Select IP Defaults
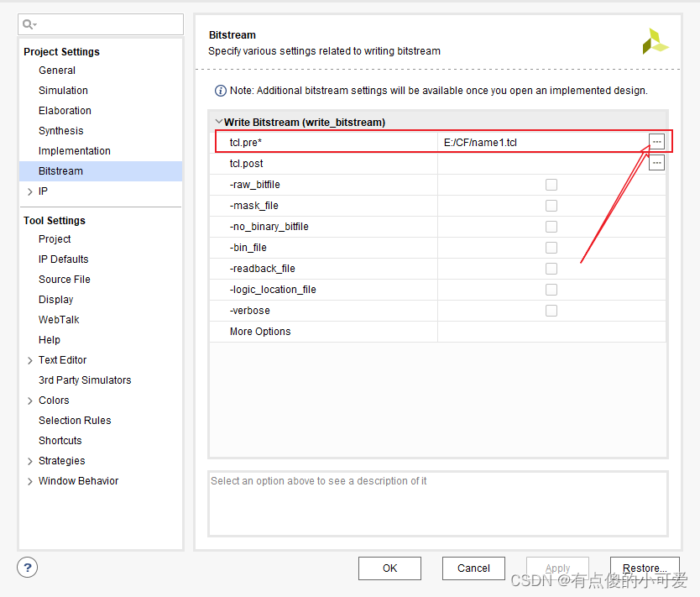Viewport: 700px width, 597px height. click(64, 259)
